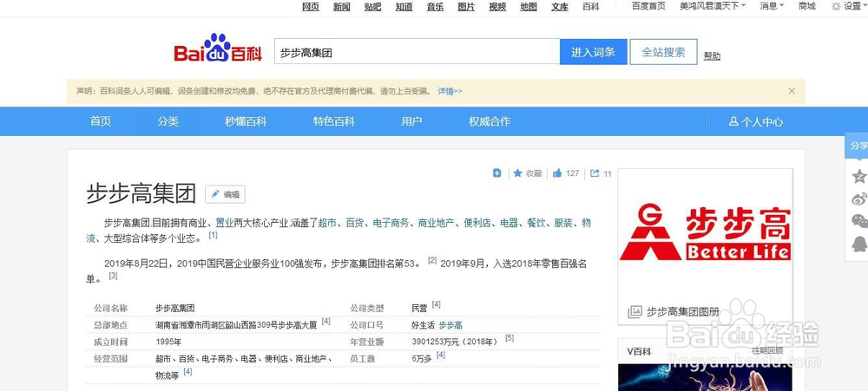The width and height of the screenshot is (868, 391).
Task: Select the 步步高集团 page title
Action: [141, 194]
